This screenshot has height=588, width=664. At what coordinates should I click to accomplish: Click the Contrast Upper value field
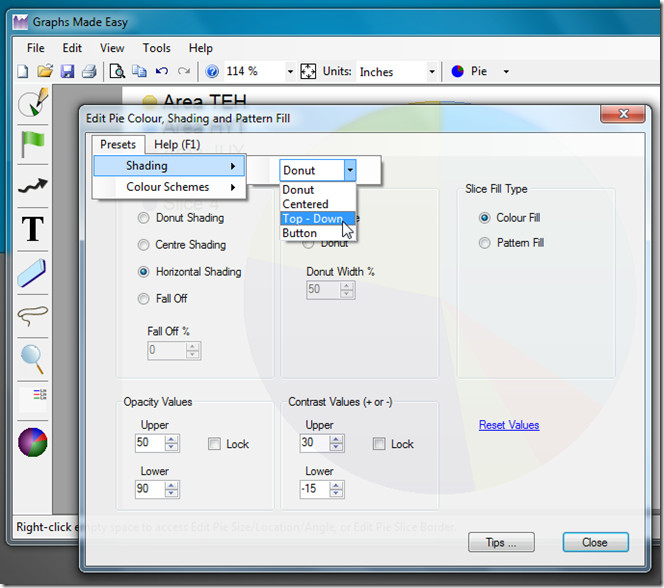point(314,443)
